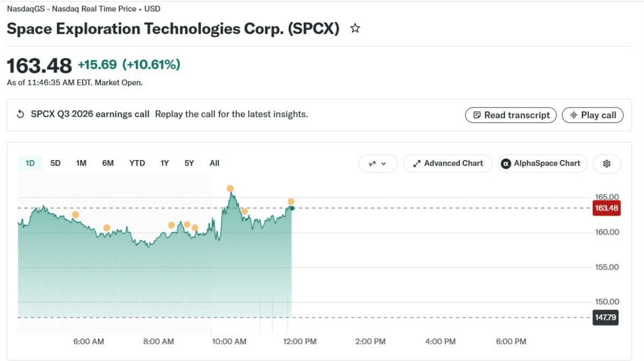Click the 150.00 price axis label
Image resolution: width=644 pixels, height=361 pixels.
pyautogui.click(x=607, y=302)
